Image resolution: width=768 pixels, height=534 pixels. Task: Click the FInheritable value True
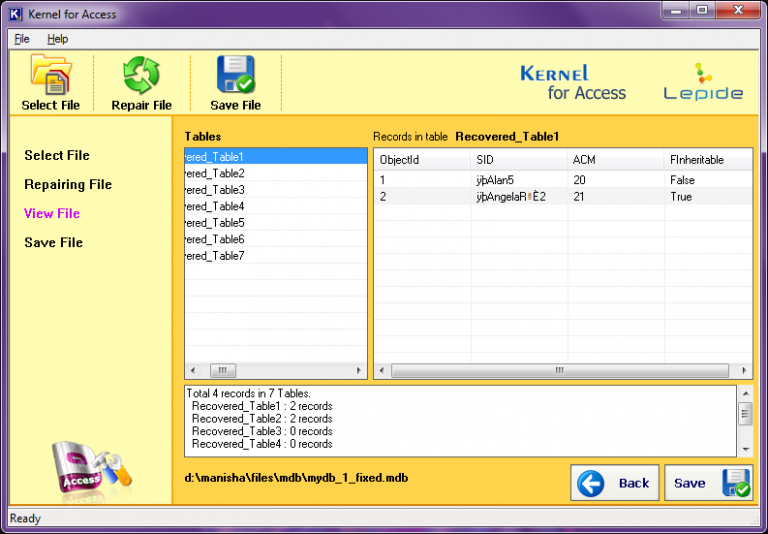coord(708,196)
